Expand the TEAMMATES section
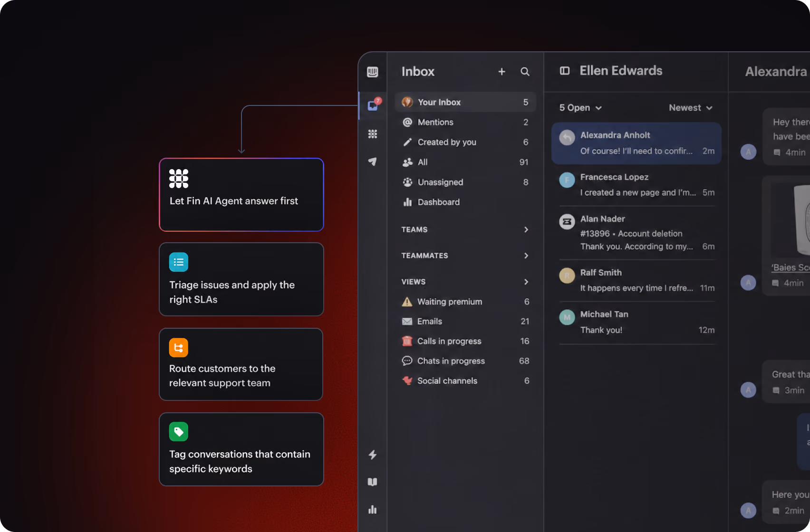Image resolution: width=810 pixels, height=532 pixels. coord(465,256)
